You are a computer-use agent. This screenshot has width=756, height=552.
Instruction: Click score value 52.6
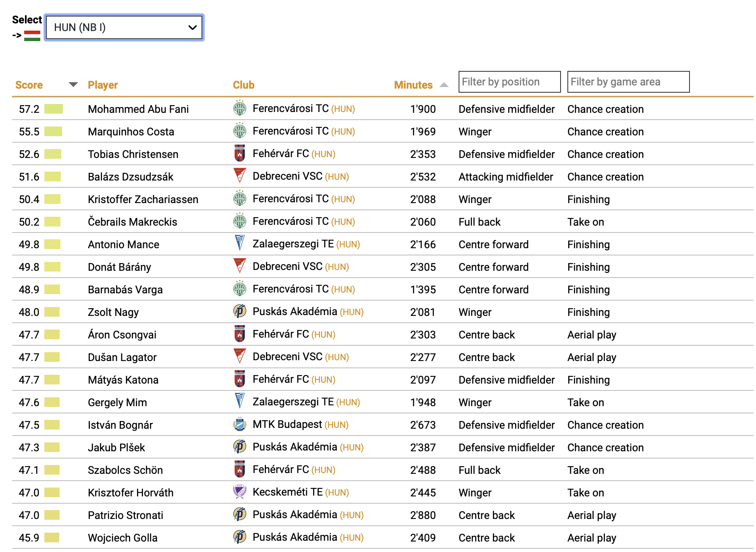coord(29,154)
